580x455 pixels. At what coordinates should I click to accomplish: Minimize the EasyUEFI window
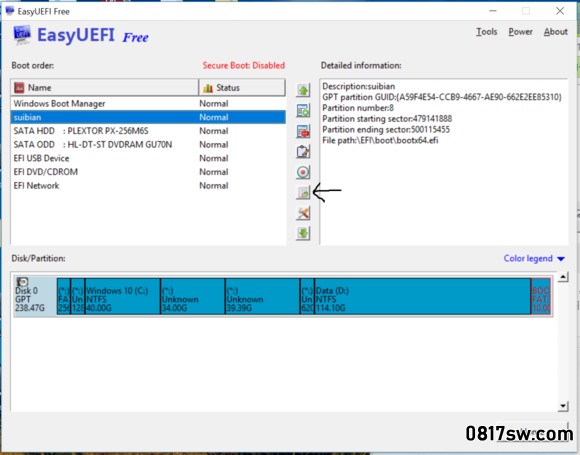[x=493, y=11]
